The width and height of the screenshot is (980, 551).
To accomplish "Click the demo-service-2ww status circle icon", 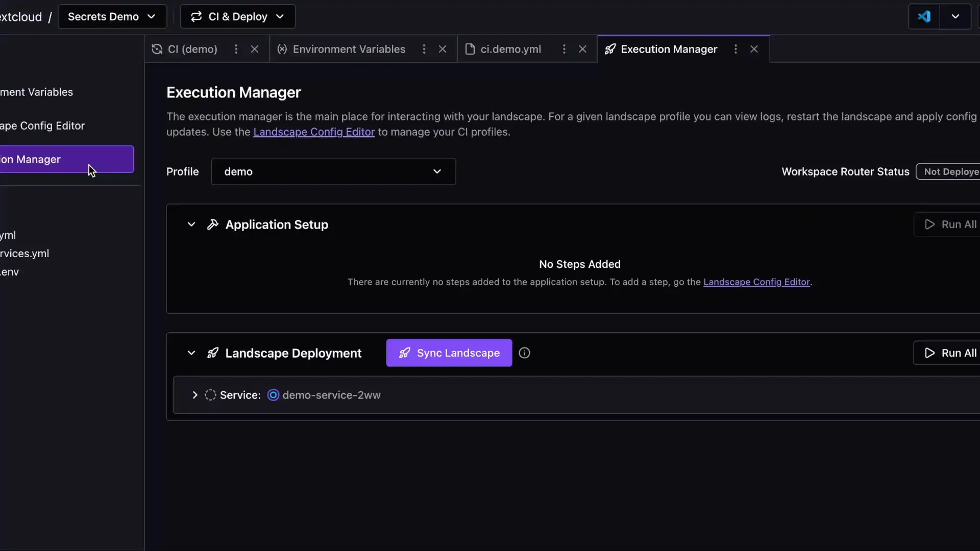I will 273,395.
